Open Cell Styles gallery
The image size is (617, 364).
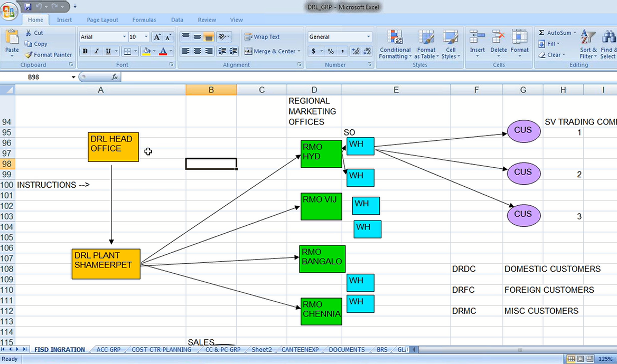[451, 44]
